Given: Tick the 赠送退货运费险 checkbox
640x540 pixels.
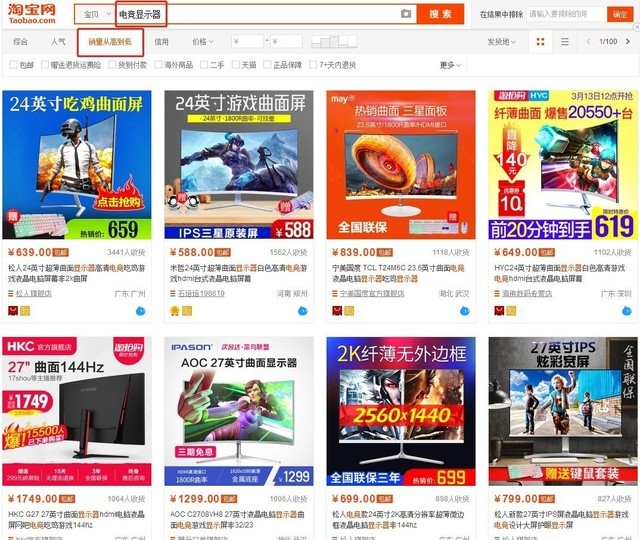Looking at the screenshot, I should 44,64.
